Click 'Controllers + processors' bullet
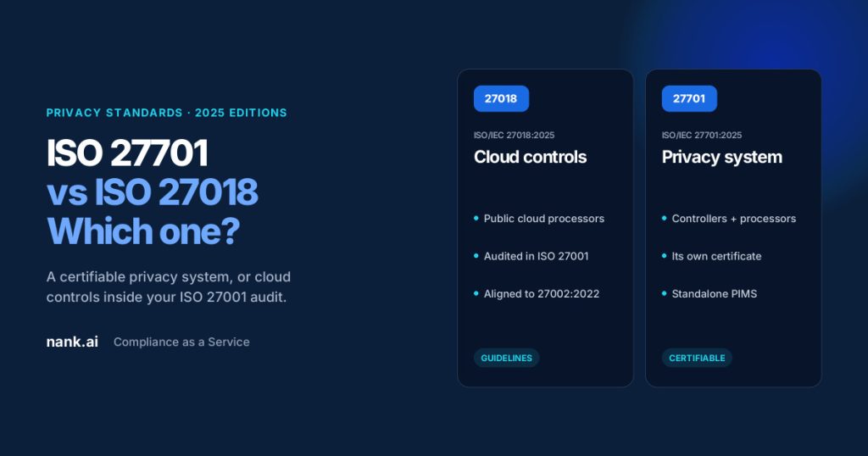Image resolution: width=868 pixels, height=456 pixels. pyautogui.click(x=729, y=219)
